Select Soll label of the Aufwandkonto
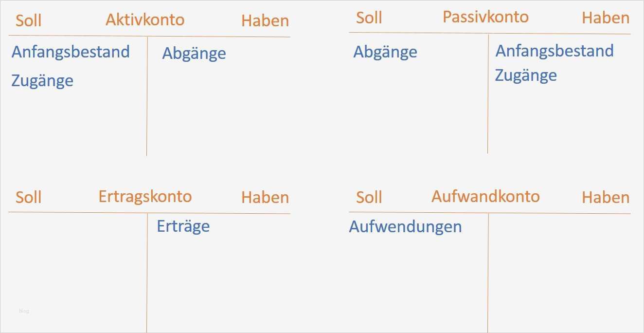The height and width of the screenshot is (333, 644). [369, 197]
